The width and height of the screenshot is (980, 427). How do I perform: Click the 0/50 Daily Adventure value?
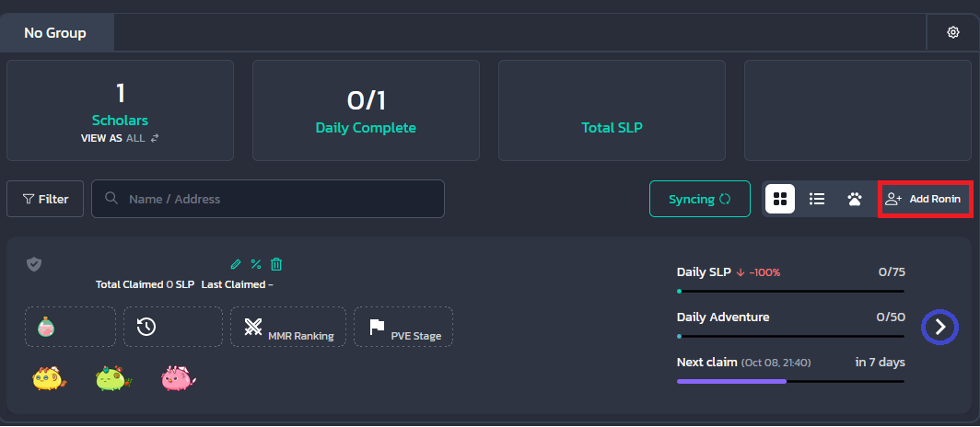pyautogui.click(x=891, y=317)
